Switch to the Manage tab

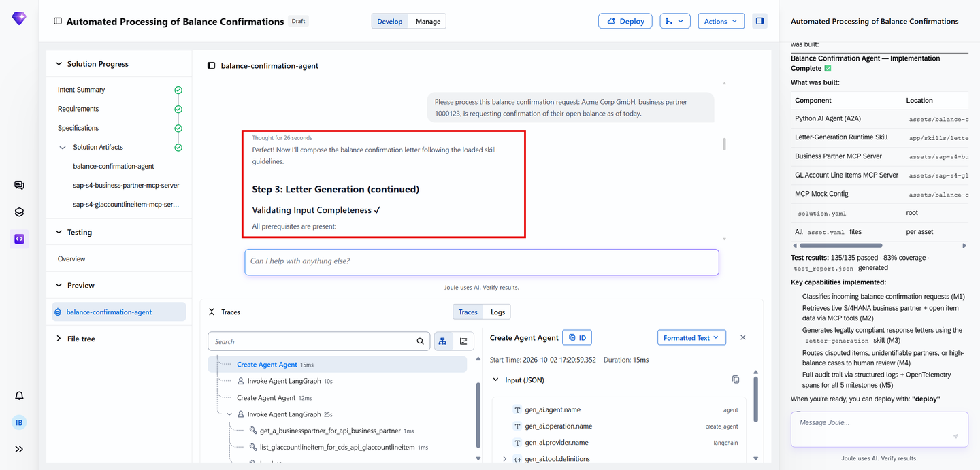pos(428,21)
